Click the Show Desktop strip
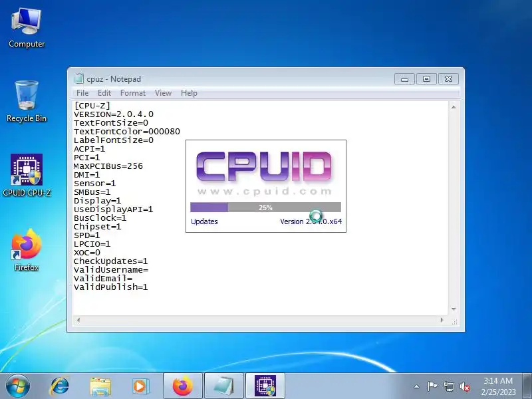Screen dimensions: 532x399 pos(527,386)
